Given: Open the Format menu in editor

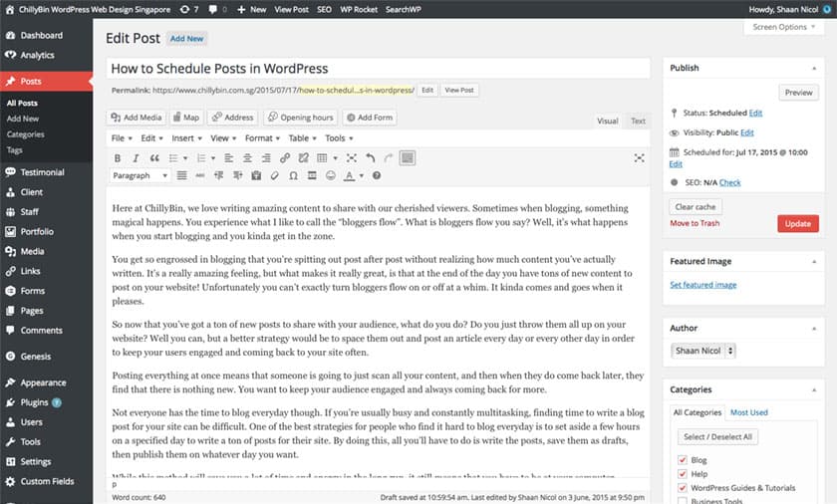Looking at the screenshot, I should click(x=263, y=138).
